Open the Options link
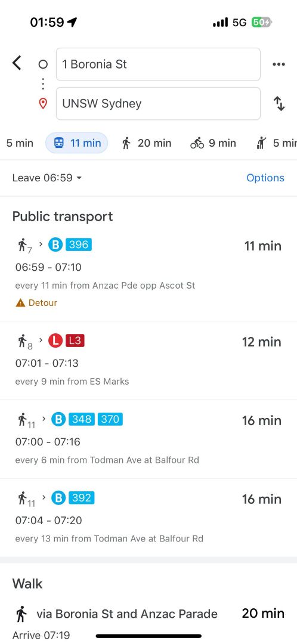Viewport: 297px width, 644px height. coord(265,178)
